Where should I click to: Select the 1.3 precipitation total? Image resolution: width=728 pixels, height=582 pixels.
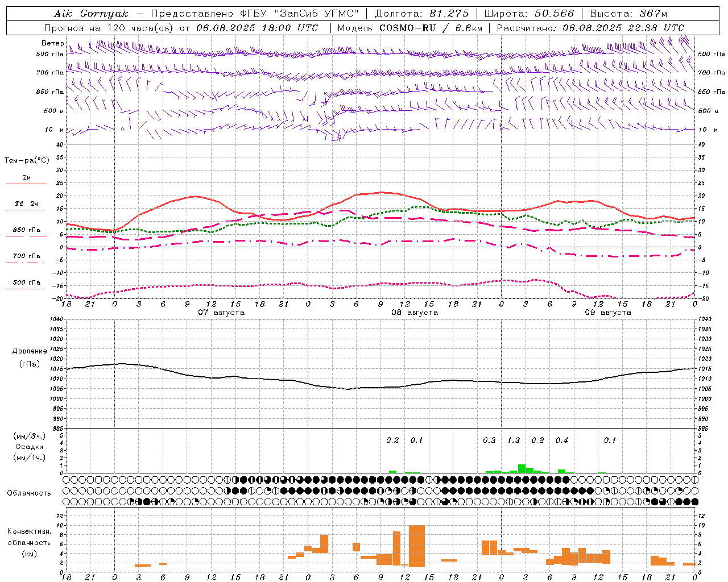coord(514,440)
